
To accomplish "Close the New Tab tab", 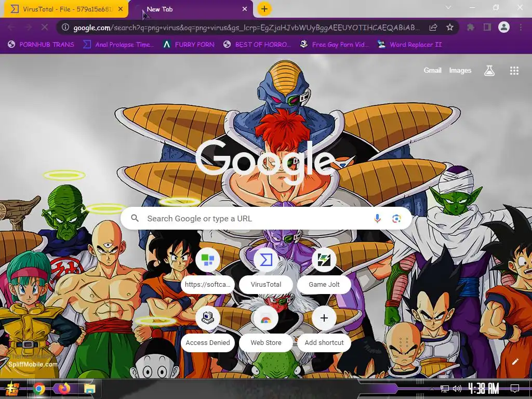I will pos(245,9).
